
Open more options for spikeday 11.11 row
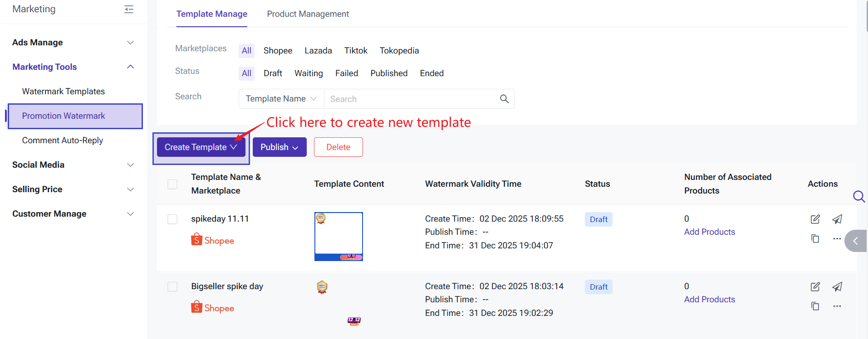(837, 238)
